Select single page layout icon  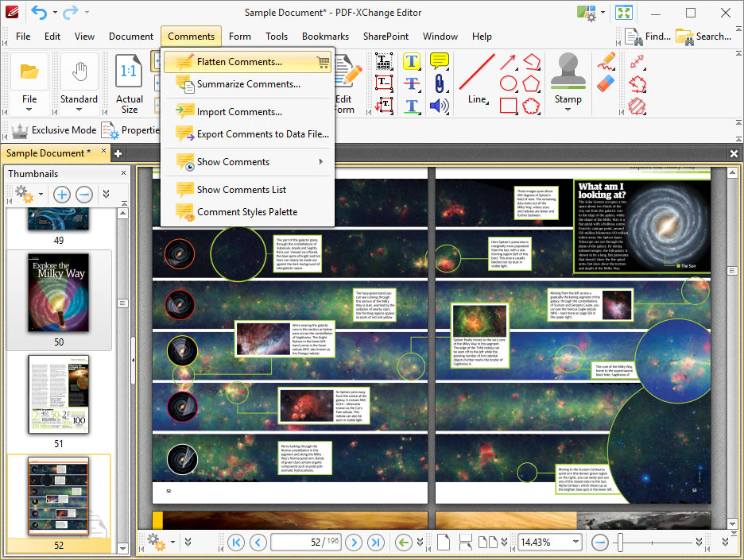444,542
